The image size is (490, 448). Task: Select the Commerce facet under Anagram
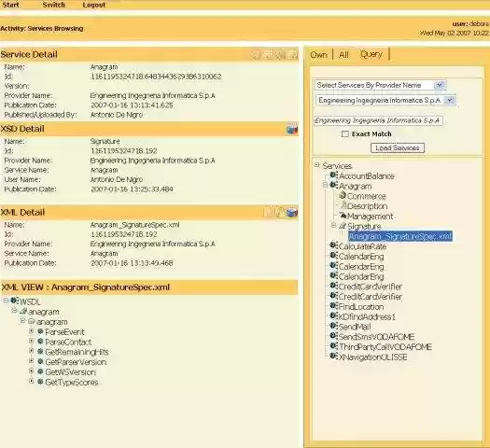coord(367,196)
